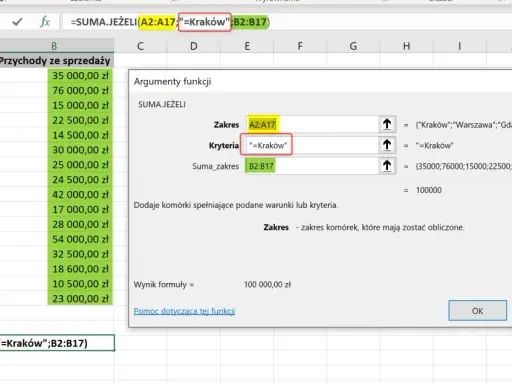Click the Suma_zakres field label

(215, 166)
